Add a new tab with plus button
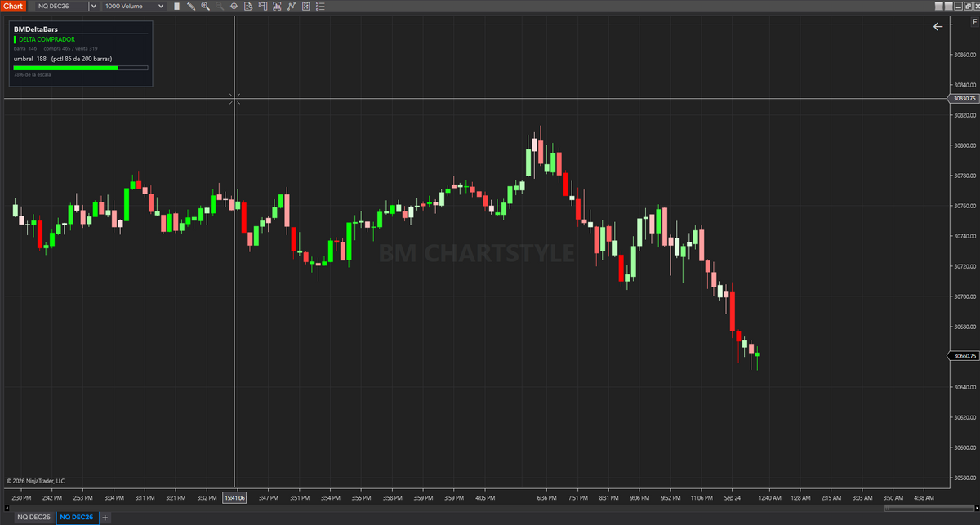This screenshot has width=980, height=525. click(105, 517)
